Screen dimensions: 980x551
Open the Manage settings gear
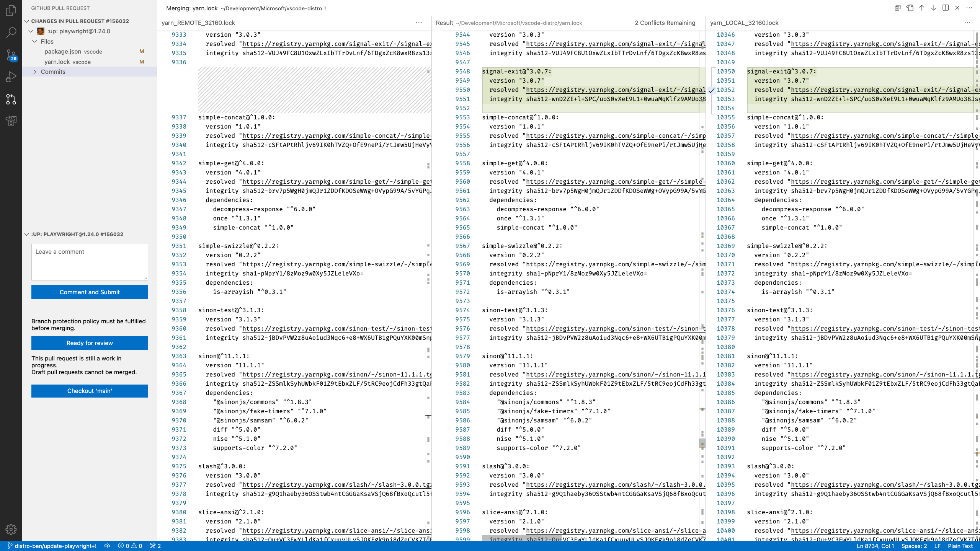pos(11,529)
